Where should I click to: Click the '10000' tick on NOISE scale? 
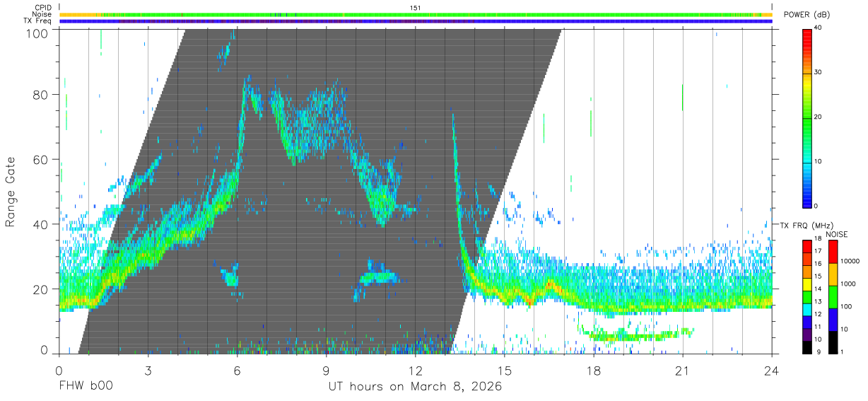tap(850, 261)
